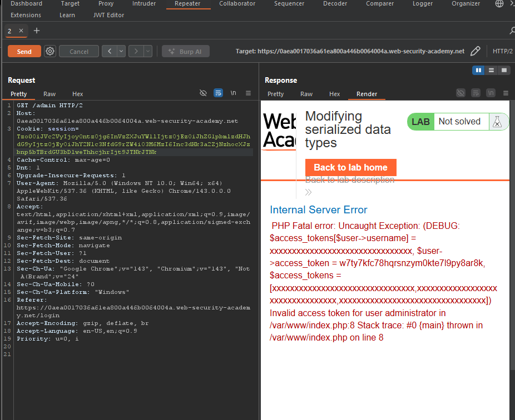Screen dimensions: 515x420
Task: Toggle \n newlines in Response panel
Action: [491, 93]
